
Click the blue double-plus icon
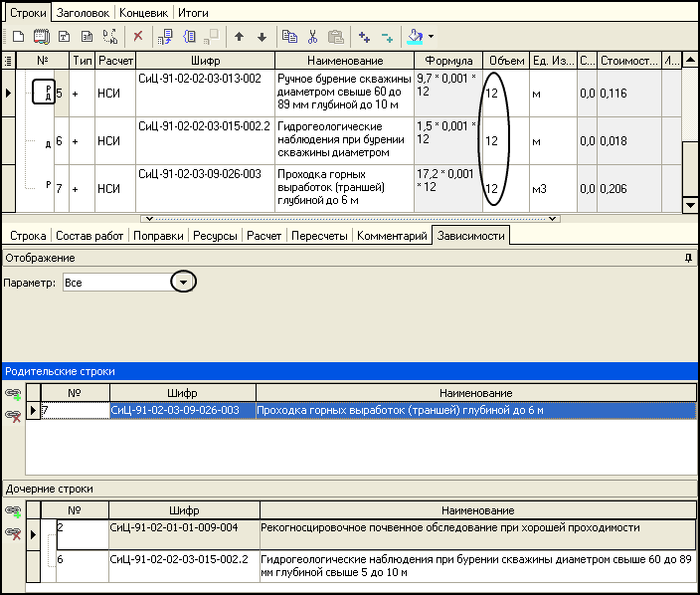[364, 37]
